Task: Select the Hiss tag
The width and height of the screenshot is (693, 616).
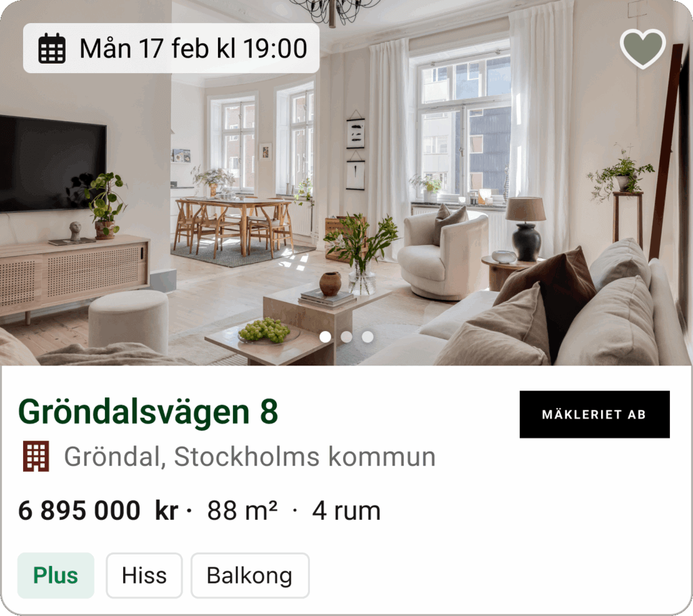Action: [x=144, y=575]
